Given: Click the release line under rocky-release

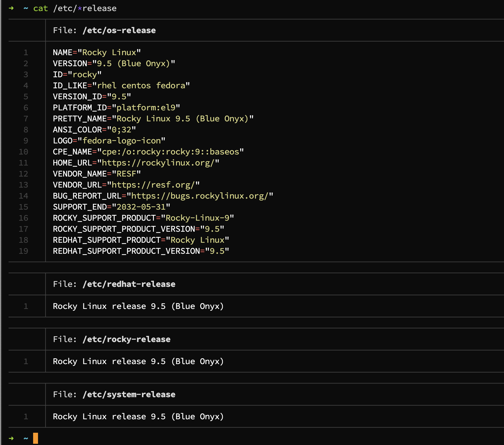Looking at the screenshot, I should pyautogui.click(x=138, y=361).
